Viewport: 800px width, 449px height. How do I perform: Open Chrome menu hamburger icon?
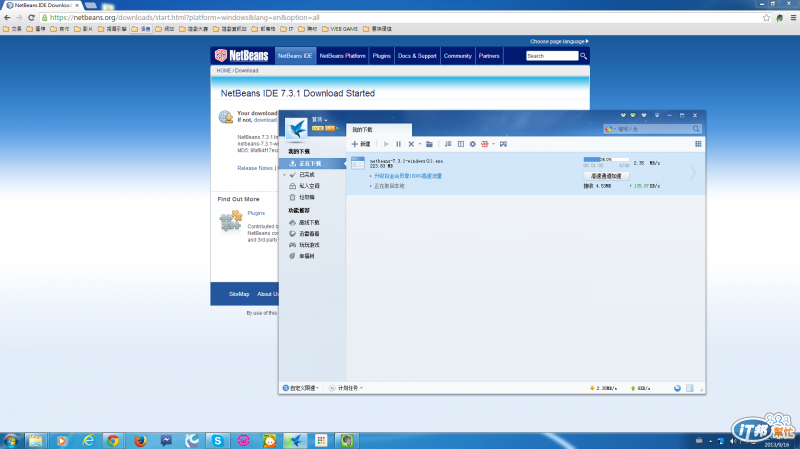pyautogui.click(x=793, y=17)
